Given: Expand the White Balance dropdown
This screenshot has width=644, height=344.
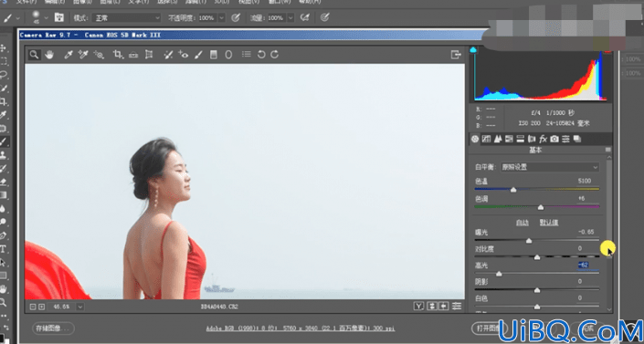Looking at the screenshot, I should (x=550, y=167).
